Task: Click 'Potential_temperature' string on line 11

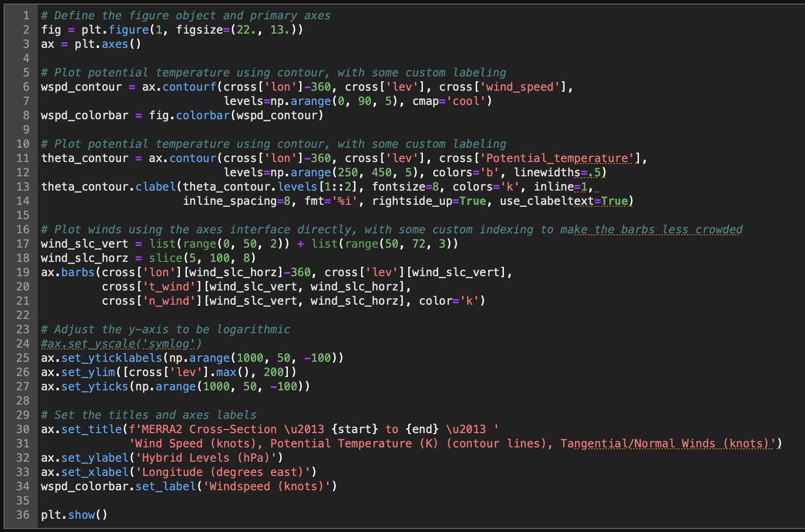Action: point(560,158)
